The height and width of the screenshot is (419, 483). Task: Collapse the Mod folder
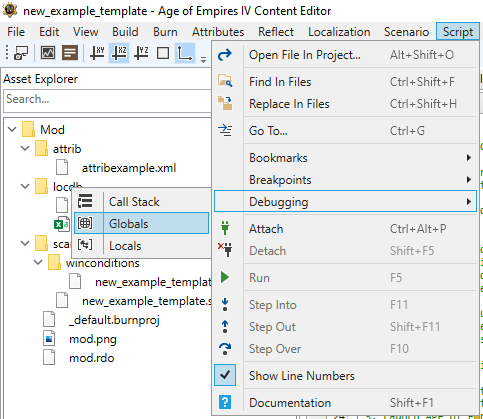point(12,129)
